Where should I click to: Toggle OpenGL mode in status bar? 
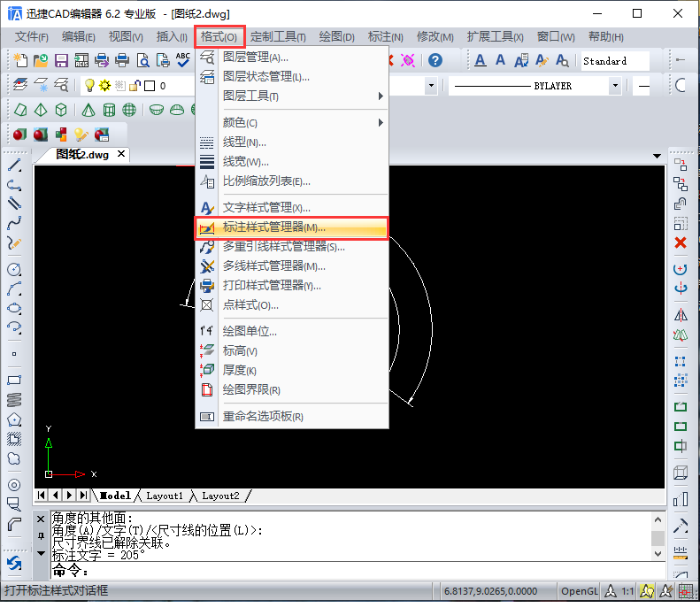click(x=579, y=591)
